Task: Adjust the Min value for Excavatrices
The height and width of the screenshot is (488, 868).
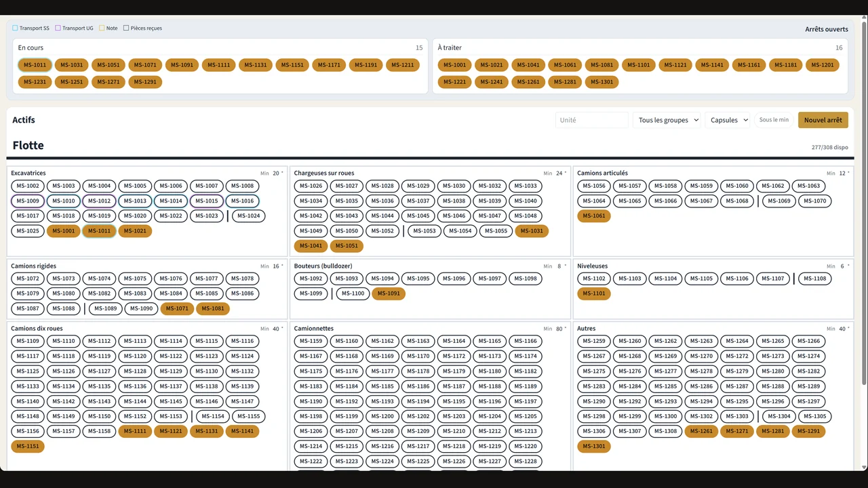Action: pos(277,174)
